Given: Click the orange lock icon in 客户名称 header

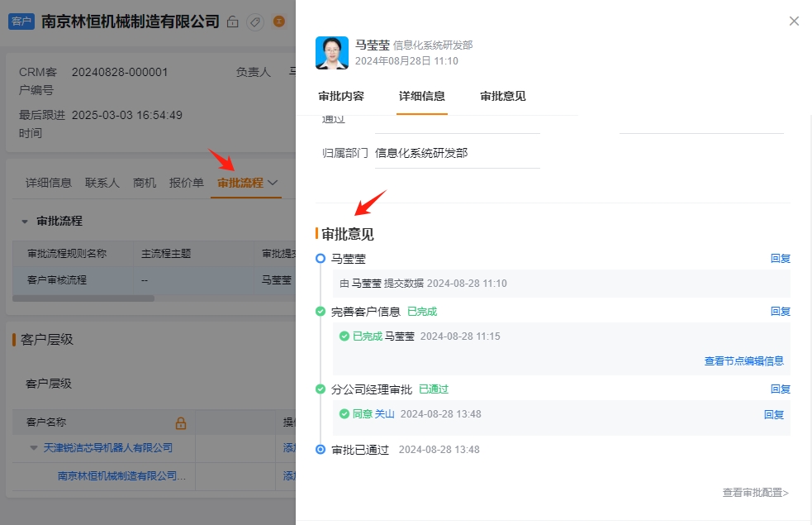Looking at the screenshot, I should pyautogui.click(x=181, y=423).
